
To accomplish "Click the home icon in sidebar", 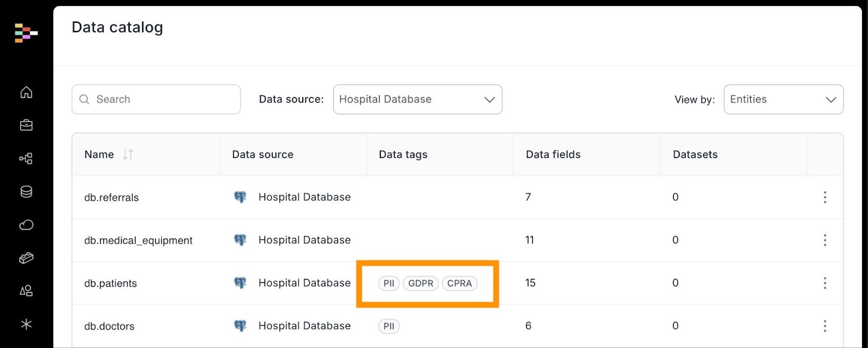I will [26, 92].
